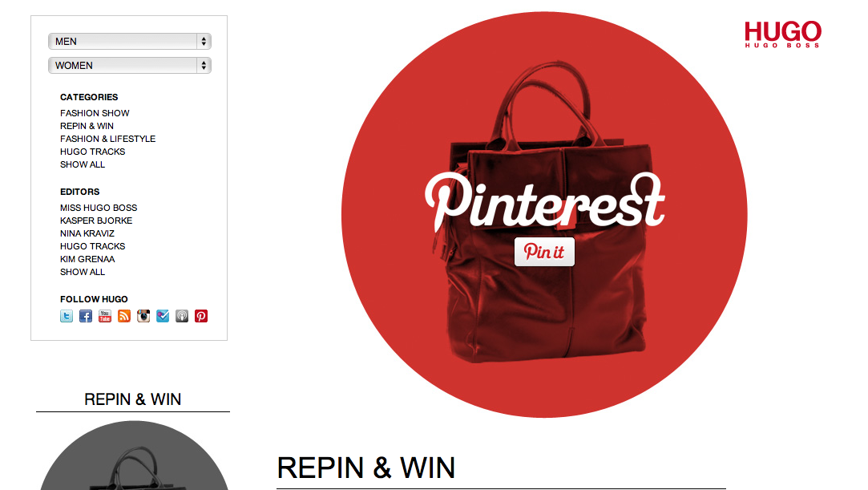The height and width of the screenshot is (490, 868).
Task: Select FASHION & LIFESTYLE category
Action: 108,139
